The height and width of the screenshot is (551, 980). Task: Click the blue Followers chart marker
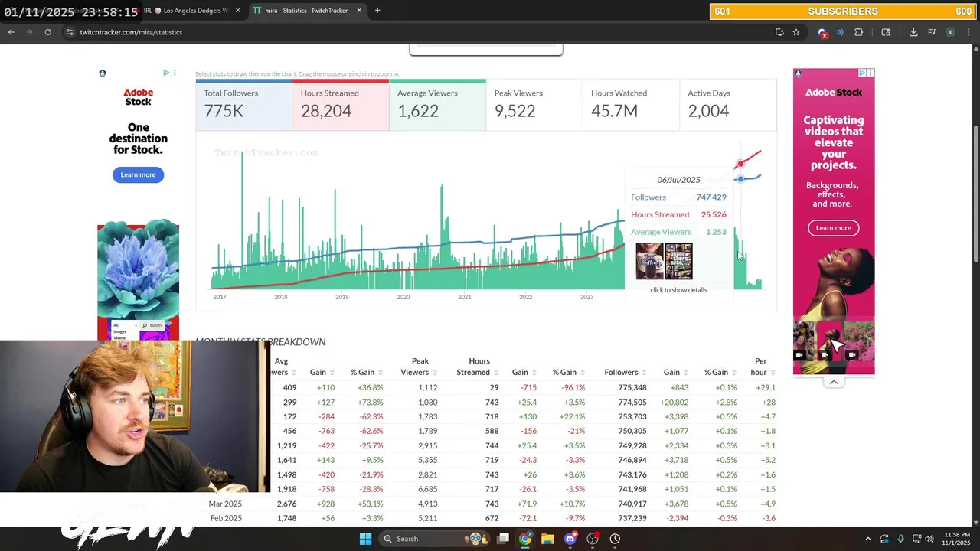tap(740, 179)
